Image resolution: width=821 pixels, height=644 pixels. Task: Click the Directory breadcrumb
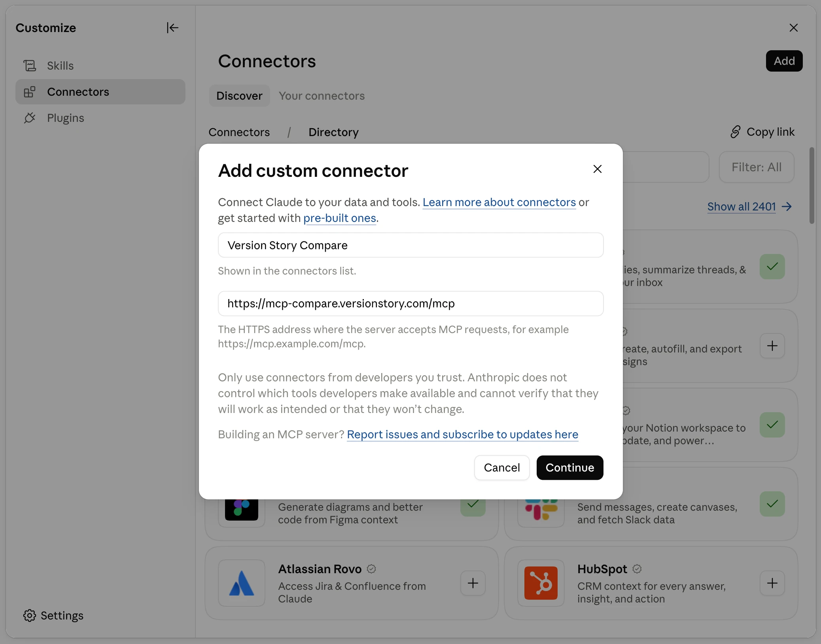(333, 132)
